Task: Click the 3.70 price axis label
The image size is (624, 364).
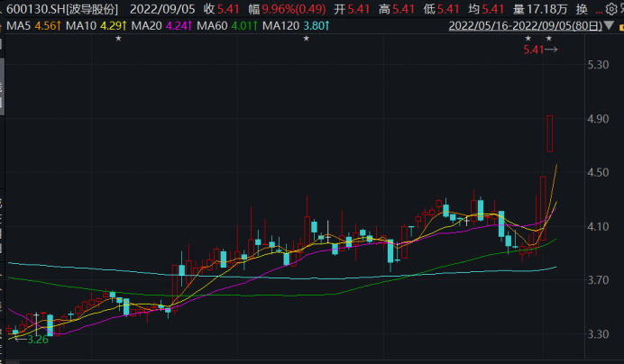Action: coord(598,280)
